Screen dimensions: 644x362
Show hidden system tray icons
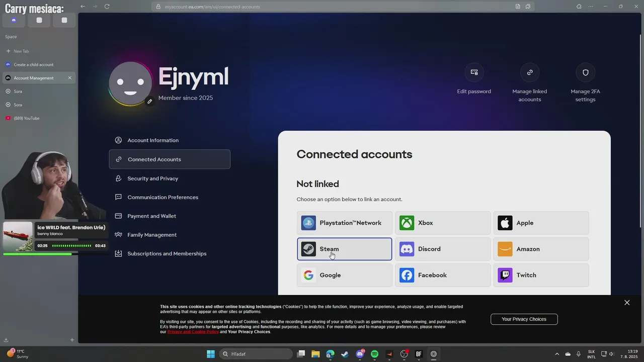[x=556, y=354]
